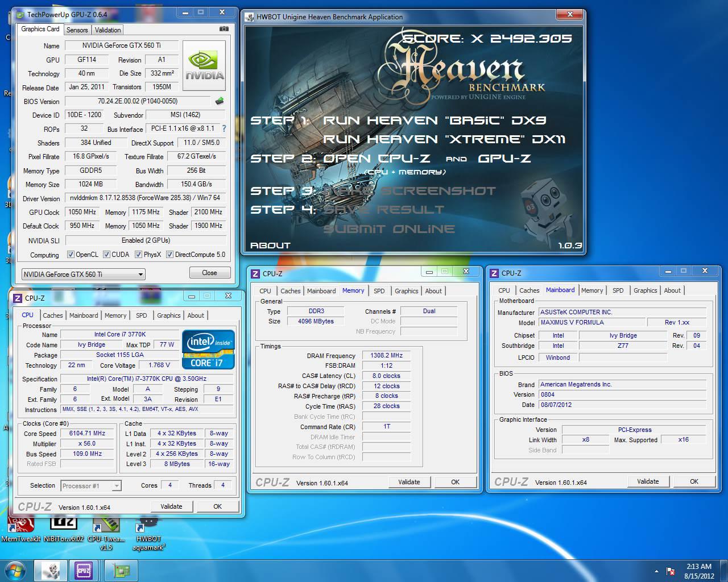
Task: Click Save Result in Heaven step 4
Action: (383, 210)
